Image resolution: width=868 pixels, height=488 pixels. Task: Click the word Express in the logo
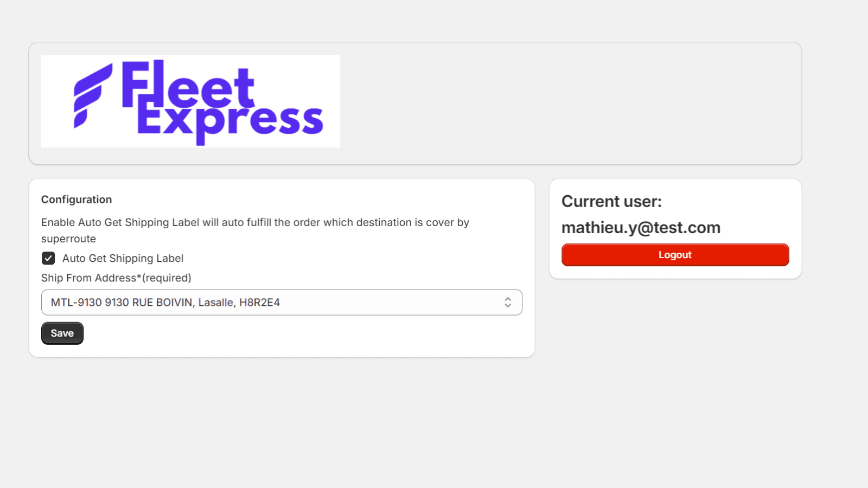(x=231, y=120)
